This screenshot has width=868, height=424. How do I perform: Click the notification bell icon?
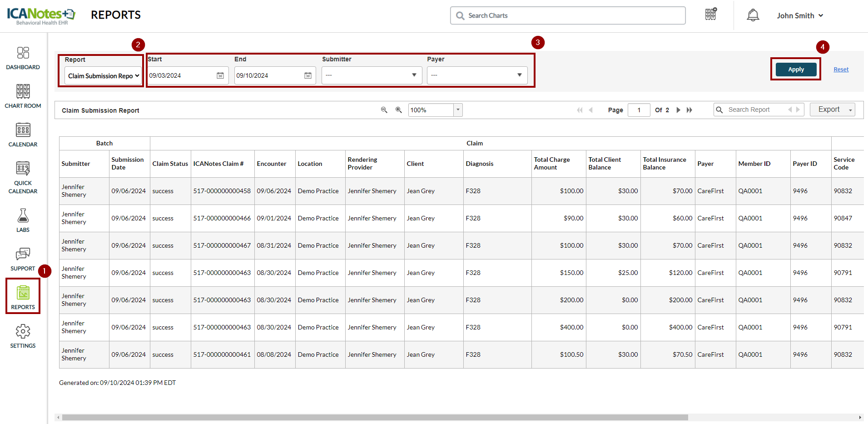753,15
